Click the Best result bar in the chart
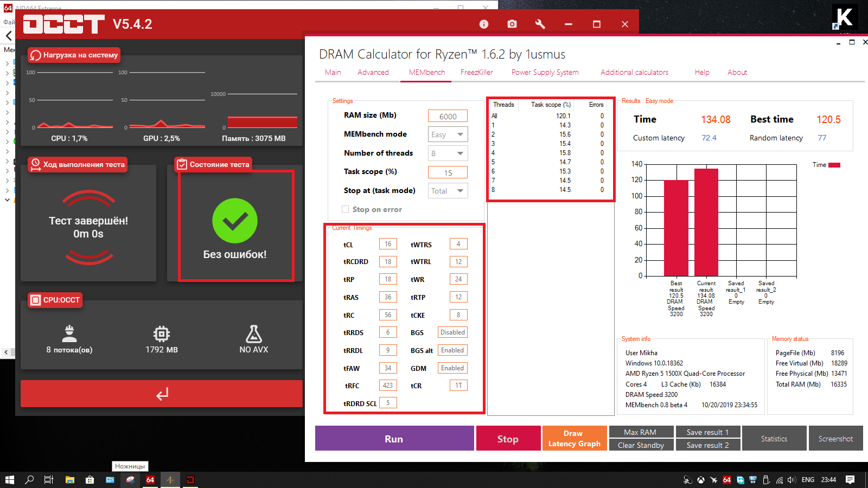This screenshot has height=488, width=868. pos(676,228)
